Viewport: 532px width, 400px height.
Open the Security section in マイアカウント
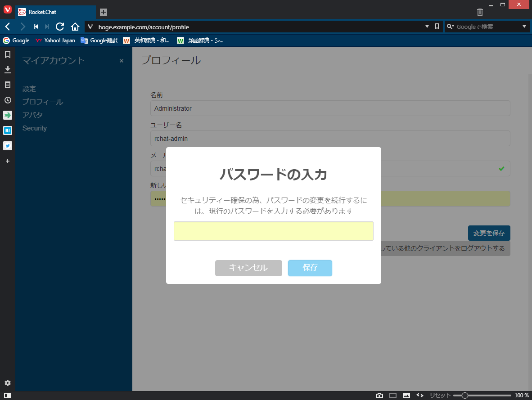coord(35,128)
